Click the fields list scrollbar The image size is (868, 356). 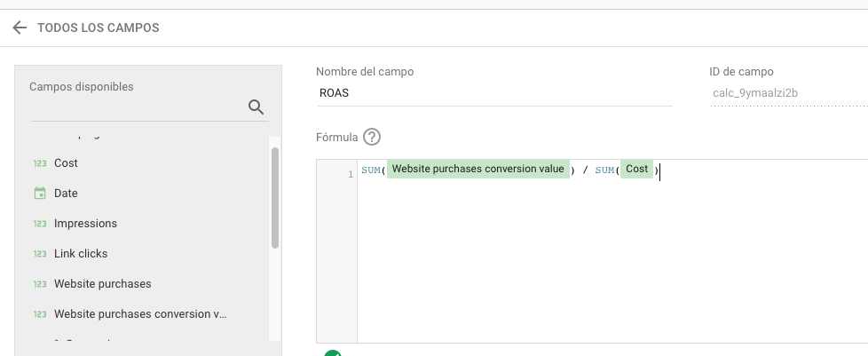pos(274,198)
